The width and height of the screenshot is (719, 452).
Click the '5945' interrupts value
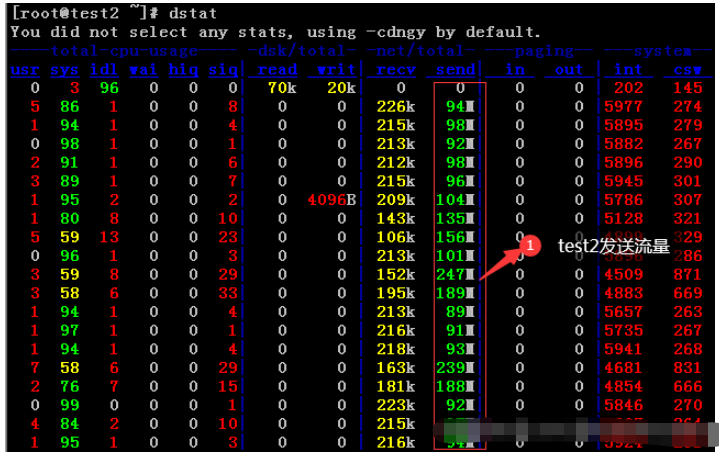[x=623, y=181]
